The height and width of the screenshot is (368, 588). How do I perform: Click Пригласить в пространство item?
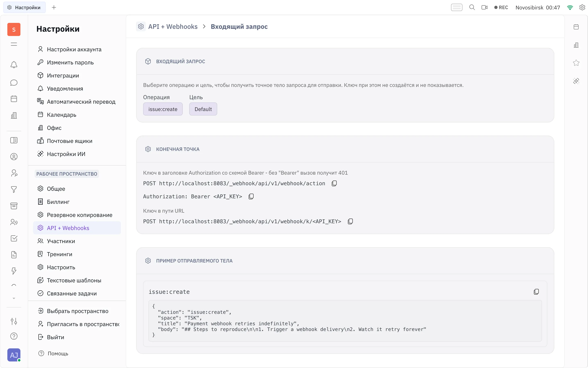[x=77, y=324]
